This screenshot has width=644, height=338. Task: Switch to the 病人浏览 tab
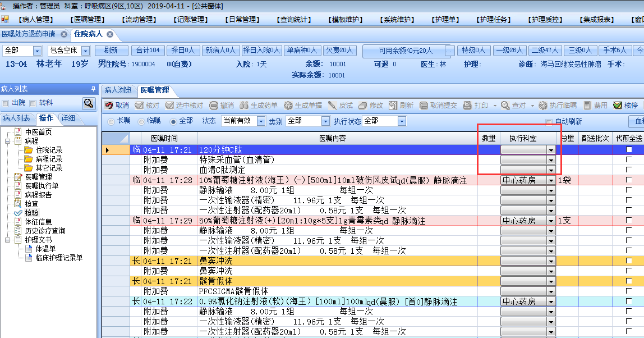[118, 90]
